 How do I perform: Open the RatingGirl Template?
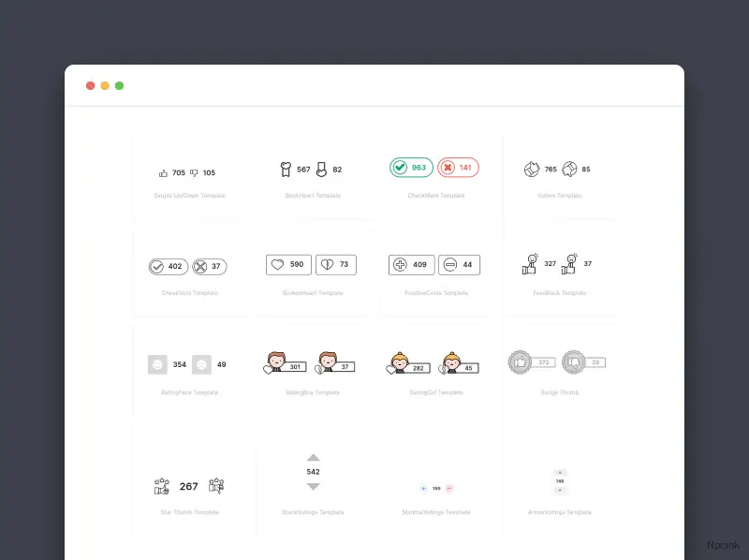435,392
